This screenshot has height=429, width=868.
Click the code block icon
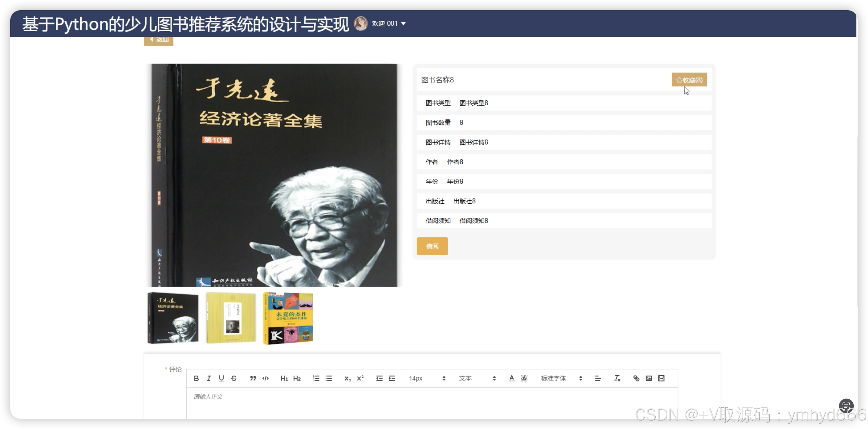(265, 378)
